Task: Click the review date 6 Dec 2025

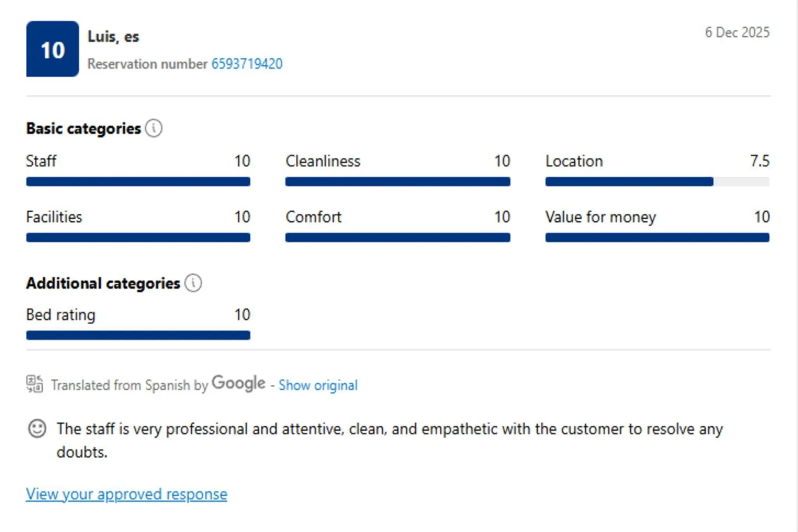Action: [737, 32]
